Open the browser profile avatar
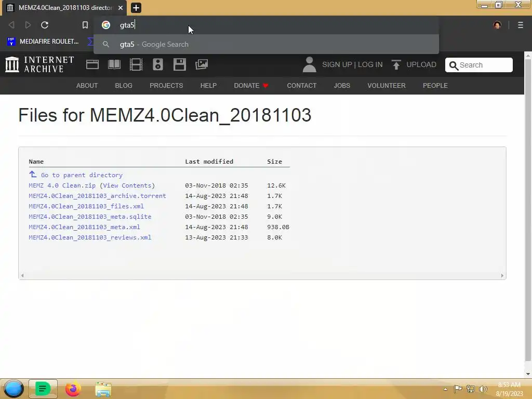This screenshot has width=532, height=399. pyautogui.click(x=497, y=25)
